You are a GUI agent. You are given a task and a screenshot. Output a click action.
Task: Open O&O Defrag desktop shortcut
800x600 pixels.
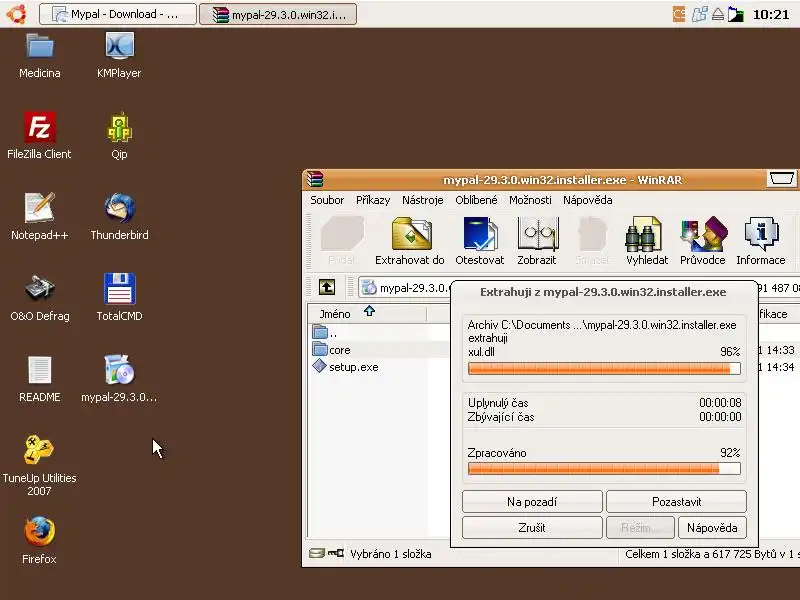coord(40,298)
